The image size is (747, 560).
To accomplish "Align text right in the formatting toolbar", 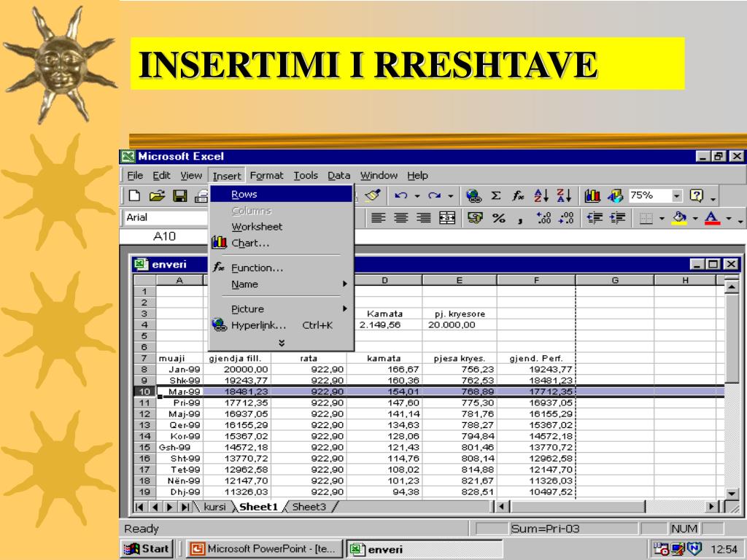I will [x=424, y=218].
